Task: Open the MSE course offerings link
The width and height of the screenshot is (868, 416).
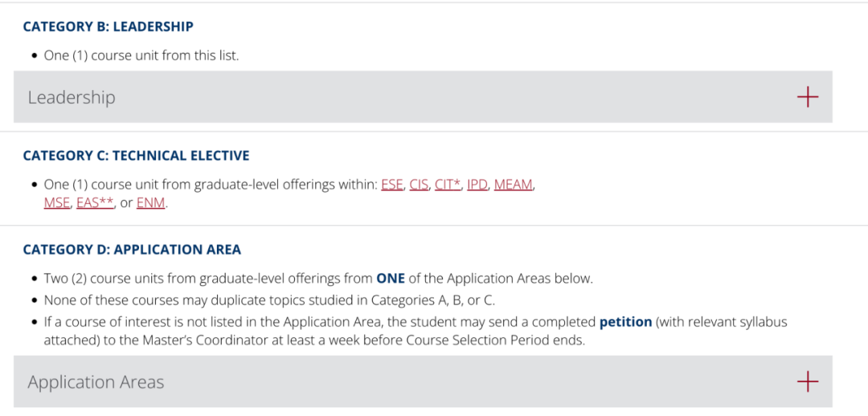Action: click(57, 203)
